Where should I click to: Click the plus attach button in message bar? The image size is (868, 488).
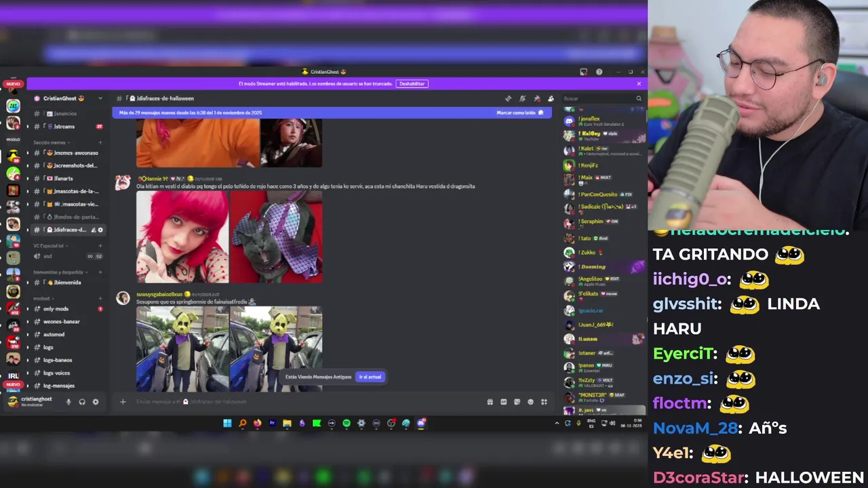pos(123,402)
